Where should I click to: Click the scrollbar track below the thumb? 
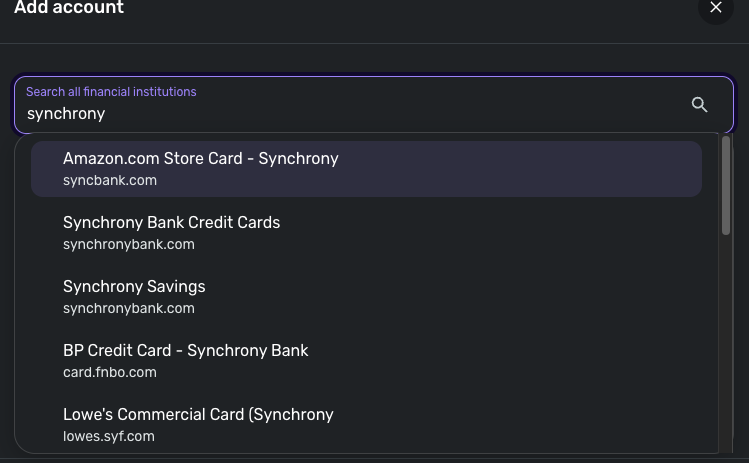coord(726,340)
